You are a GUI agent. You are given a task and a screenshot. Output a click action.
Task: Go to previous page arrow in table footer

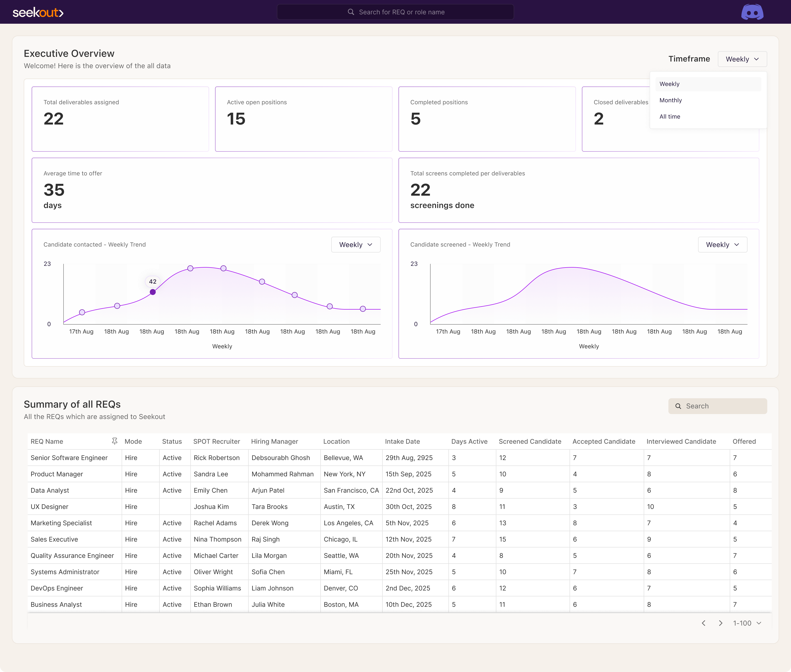pyautogui.click(x=704, y=623)
